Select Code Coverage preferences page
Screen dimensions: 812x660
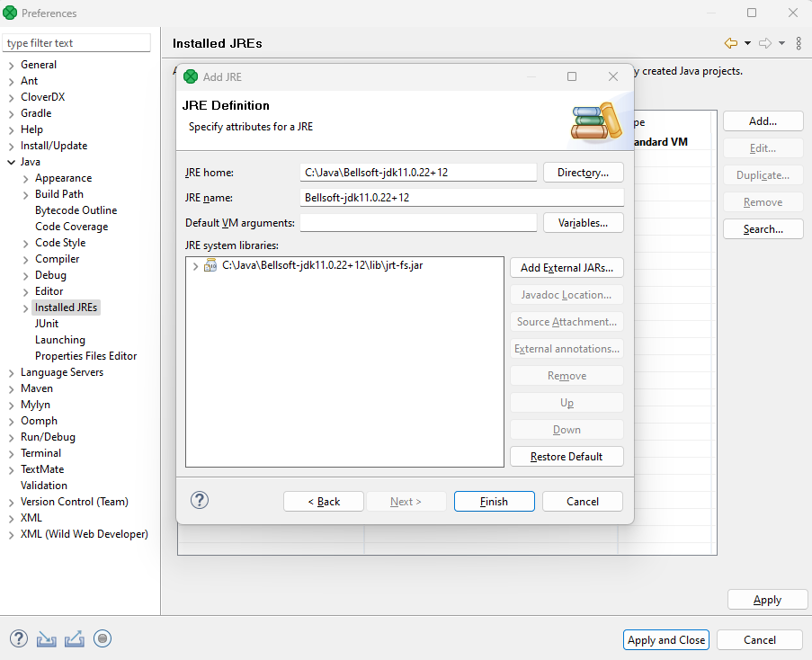tap(71, 227)
